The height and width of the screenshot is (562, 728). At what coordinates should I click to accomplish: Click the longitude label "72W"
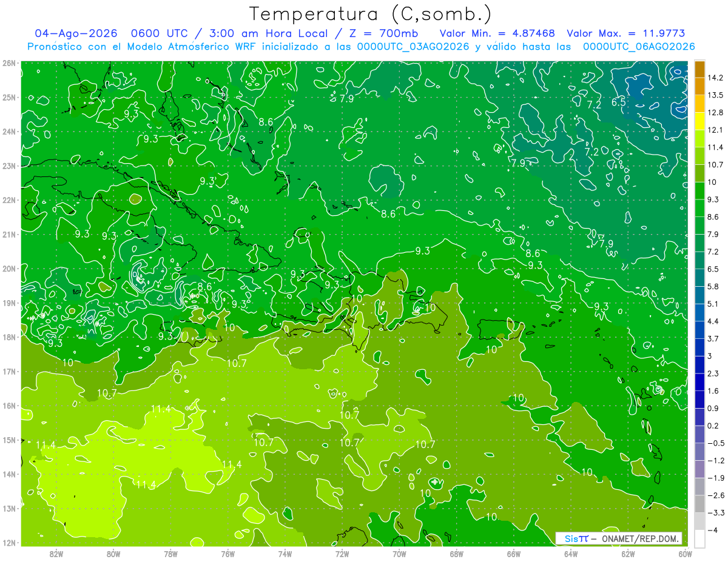coord(342,554)
